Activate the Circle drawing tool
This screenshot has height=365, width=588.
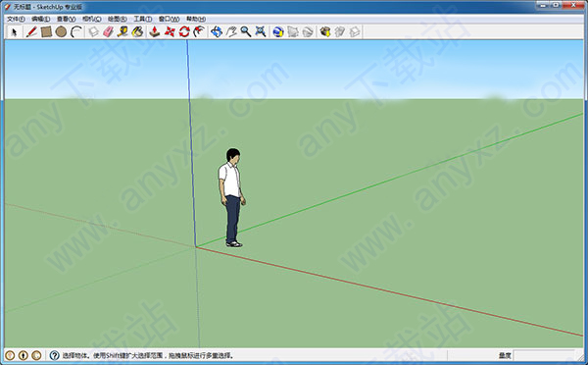pyautogui.click(x=61, y=32)
